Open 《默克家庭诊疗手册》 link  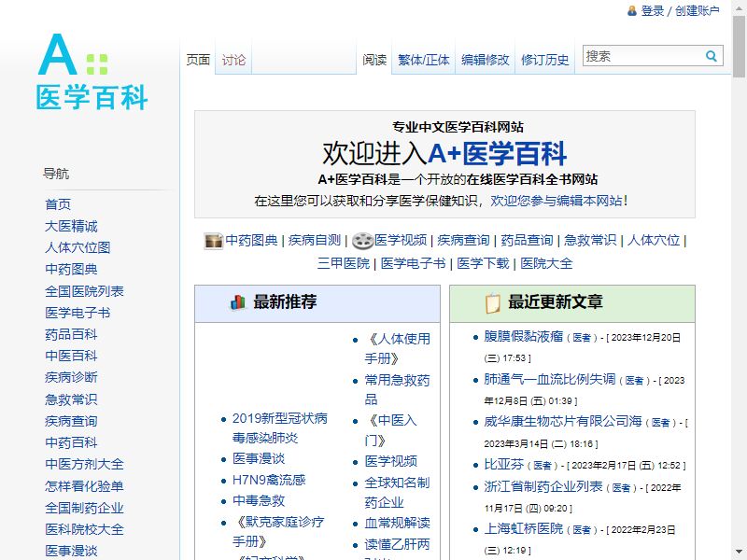(x=278, y=531)
